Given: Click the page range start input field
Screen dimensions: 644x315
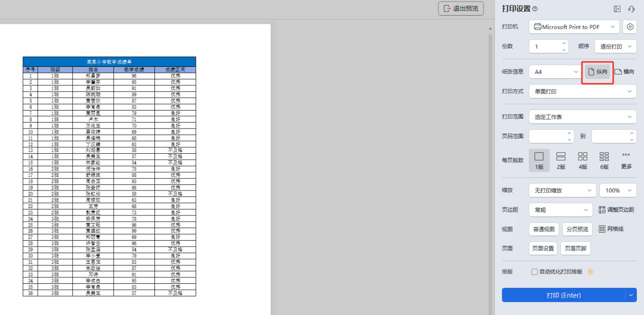Looking at the screenshot, I should (547, 136).
